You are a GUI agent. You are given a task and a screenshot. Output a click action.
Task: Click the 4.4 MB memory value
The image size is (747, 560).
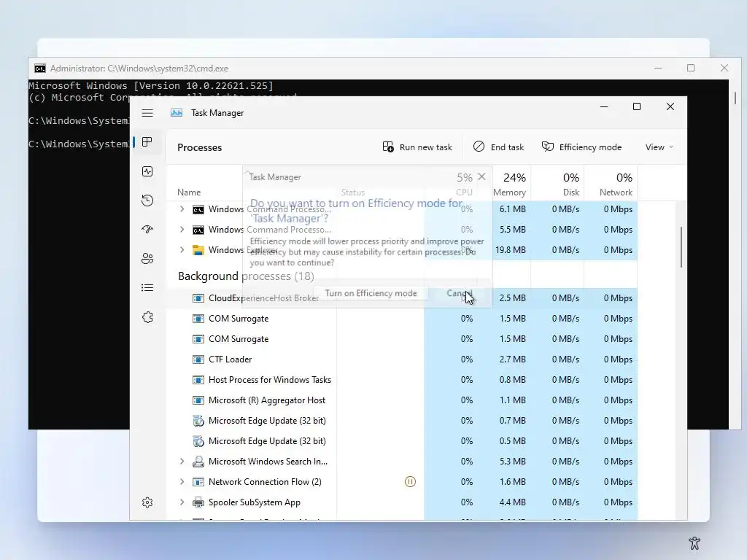point(513,502)
